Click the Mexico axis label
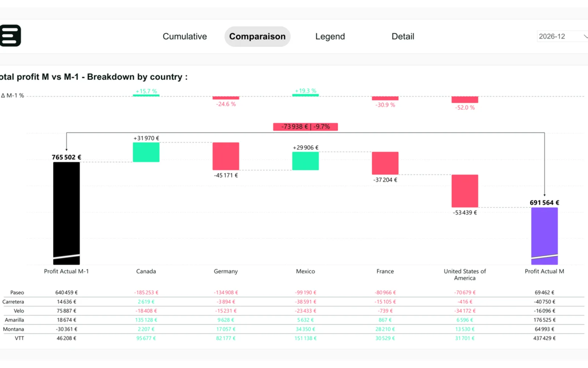588x368 pixels. 305,271
